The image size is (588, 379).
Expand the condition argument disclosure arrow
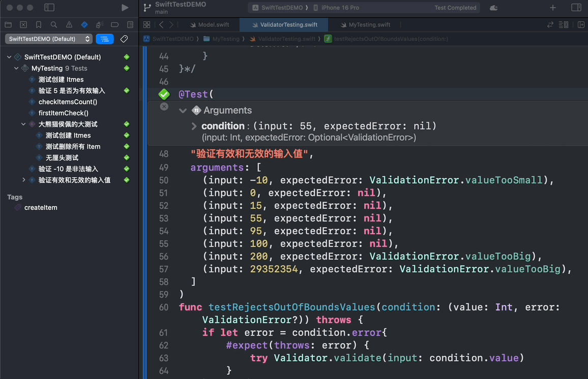[194, 126]
